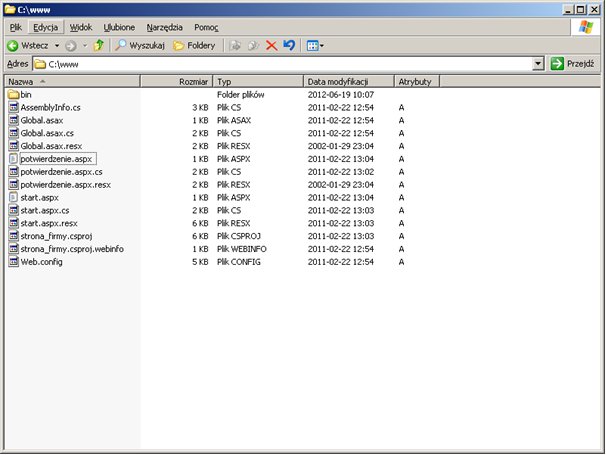Select the potwierdzenie.aspx file icon
606x455 pixels.
pos(14,158)
